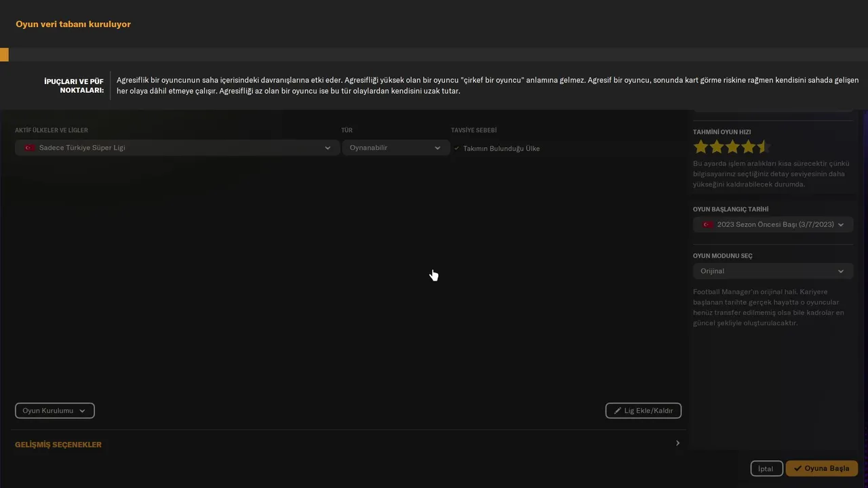Click the checkmark icon on Oyuna Başla

coord(797,468)
